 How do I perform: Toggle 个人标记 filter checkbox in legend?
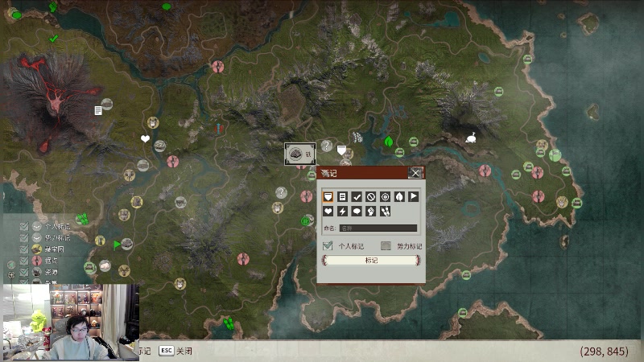pos(24,226)
